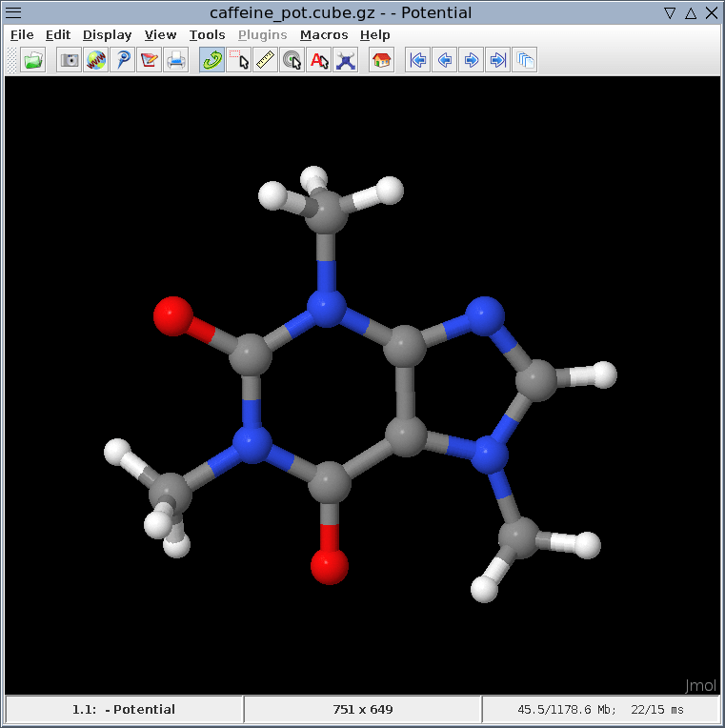Click the show all frames icon
Image resolution: width=725 pixels, height=728 pixels.
click(x=525, y=60)
